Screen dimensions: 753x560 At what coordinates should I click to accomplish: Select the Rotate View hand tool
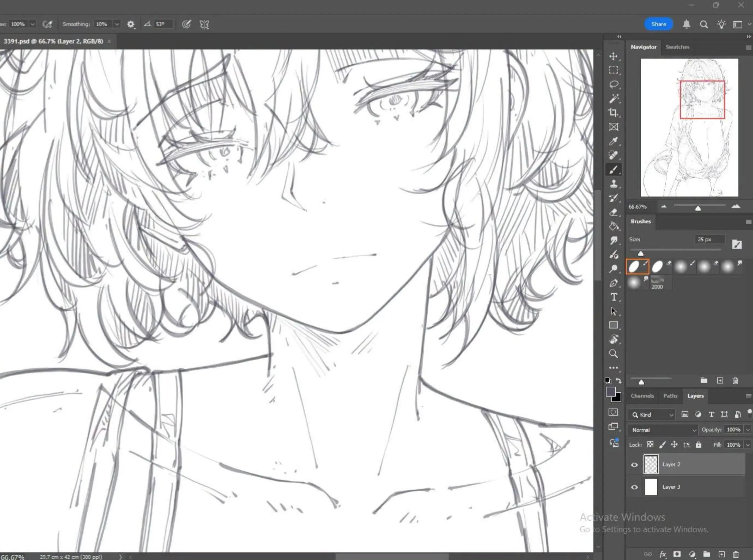(613, 339)
